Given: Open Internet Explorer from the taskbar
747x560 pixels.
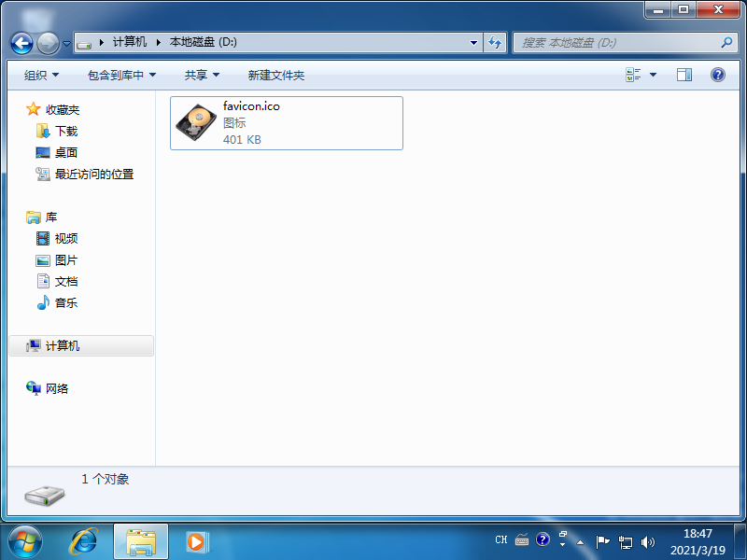Looking at the screenshot, I should (x=85, y=541).
